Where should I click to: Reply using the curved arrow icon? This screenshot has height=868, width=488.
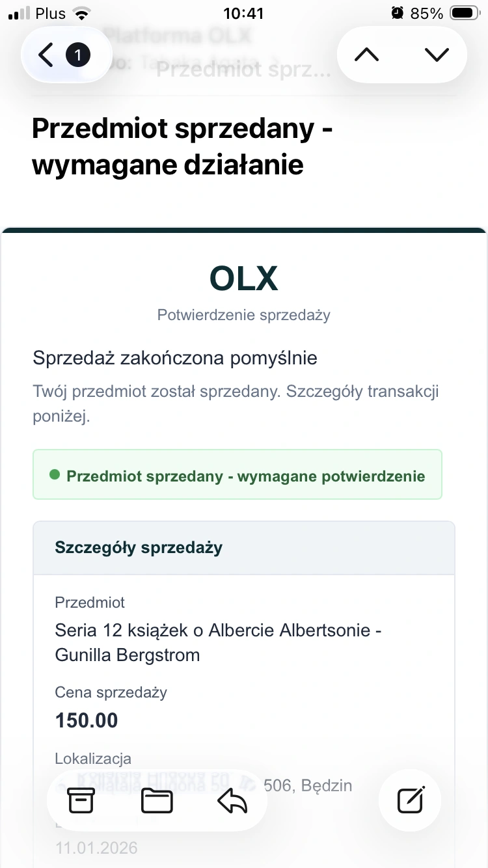[232, 801]
